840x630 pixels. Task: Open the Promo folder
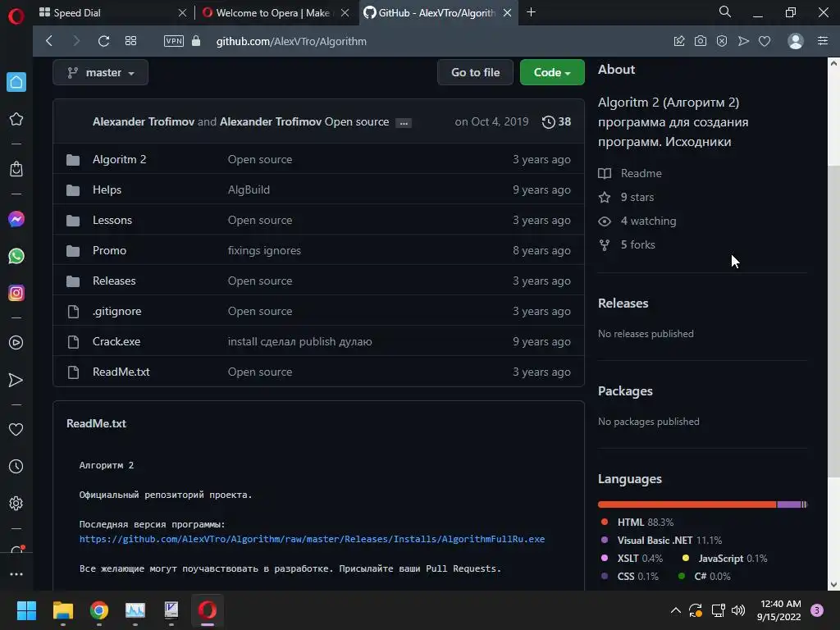[x=109, y=250]
